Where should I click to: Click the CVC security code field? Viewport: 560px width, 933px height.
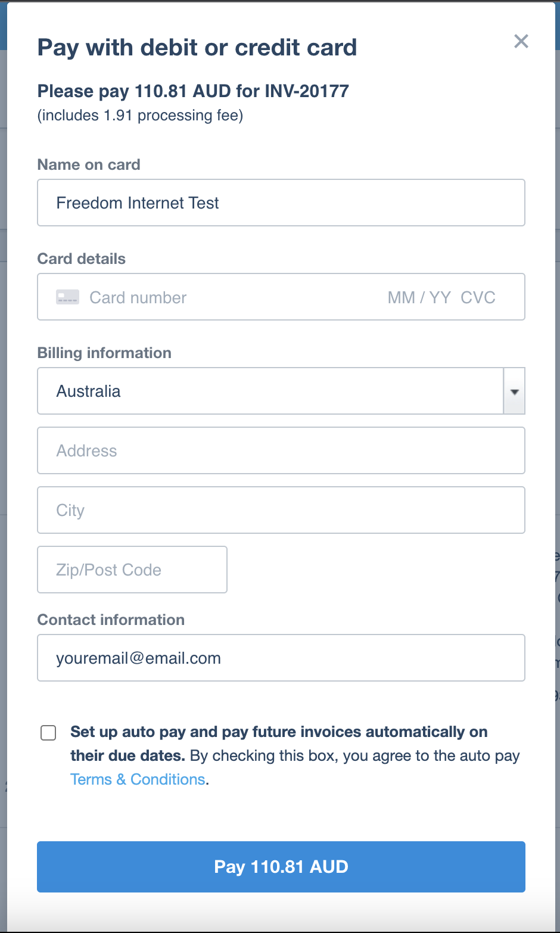pos(478,297)
